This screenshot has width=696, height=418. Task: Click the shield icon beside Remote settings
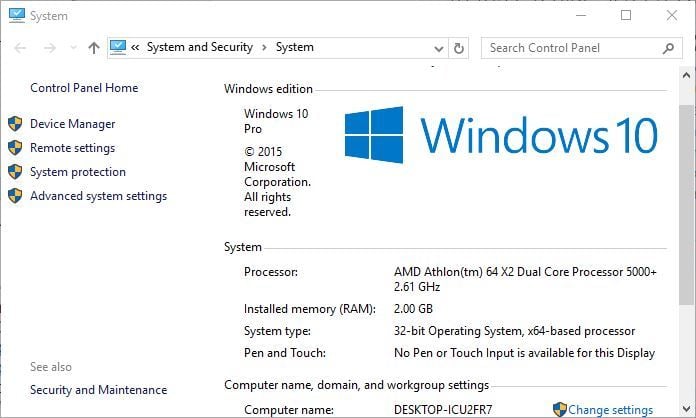point(15,148)
